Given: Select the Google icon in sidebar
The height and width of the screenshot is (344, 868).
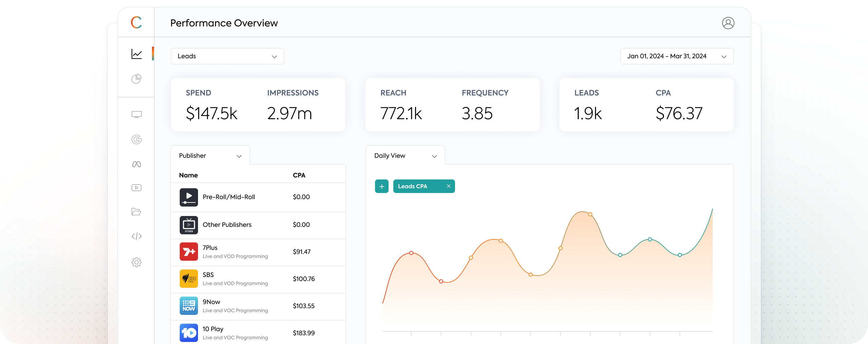Looking at the screenshot, I should tap(136, 139).
